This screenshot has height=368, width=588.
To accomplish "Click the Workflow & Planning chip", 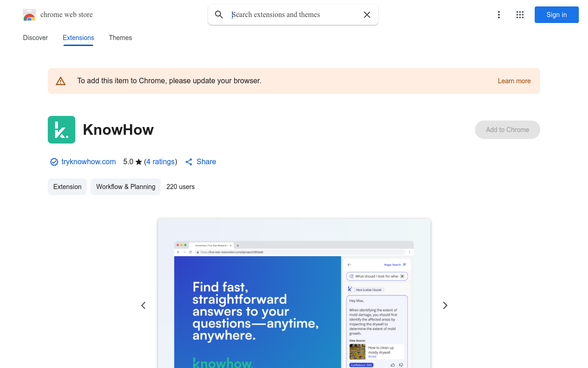I will pos(125,187).
